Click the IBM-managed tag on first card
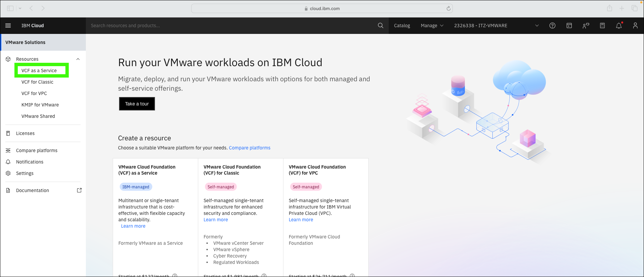Viewport: 644px width, 277px height. tap(136, 187)
